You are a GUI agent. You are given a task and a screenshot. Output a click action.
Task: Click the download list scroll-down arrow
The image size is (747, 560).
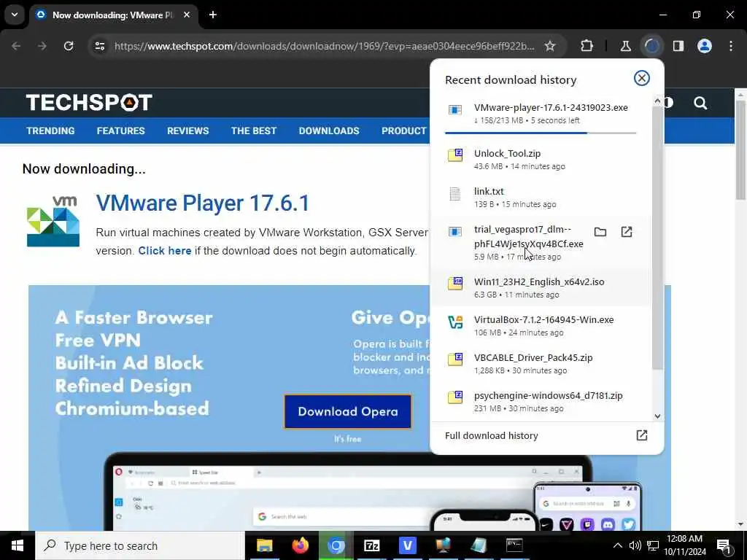point(657,416)
